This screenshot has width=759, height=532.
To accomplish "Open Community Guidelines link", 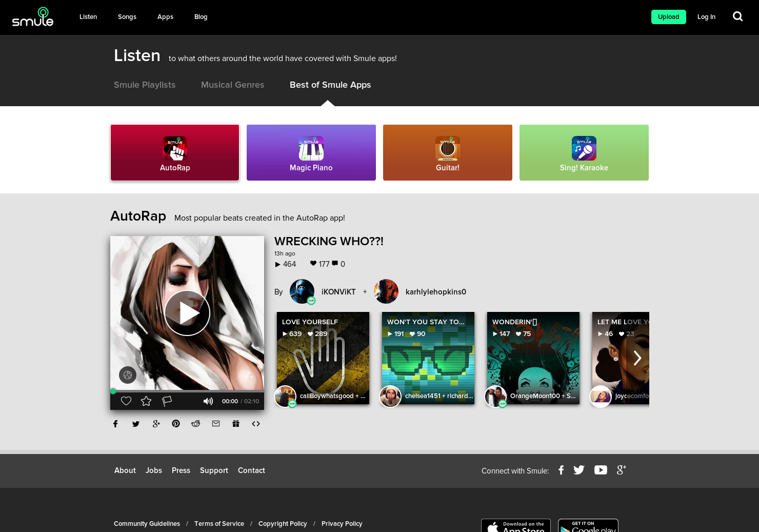I will (147, 524).
